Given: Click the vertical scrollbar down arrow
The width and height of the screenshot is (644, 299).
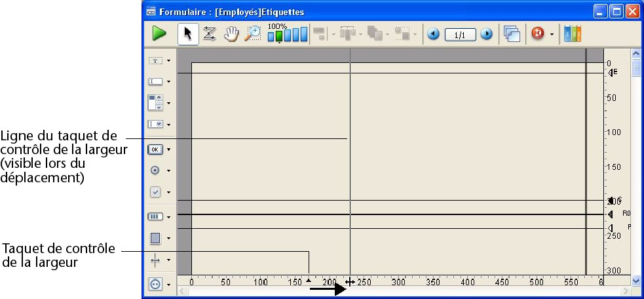Looking at the screenshot, I should click(635, 280).
